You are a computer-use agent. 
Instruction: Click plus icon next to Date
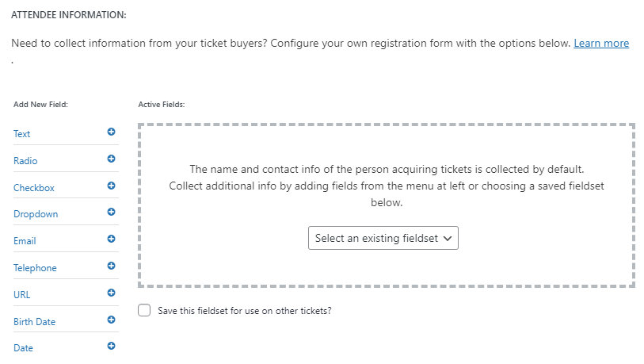[112, 346]
